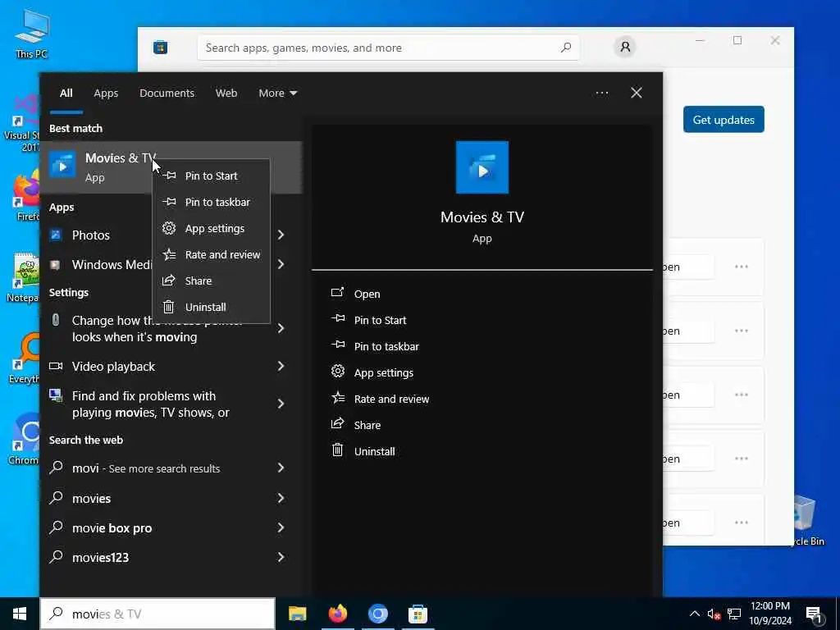Open Firefox from the taskbar
Image resolution: width=840 pixels, height=630 pixels.
pos(337,614)
